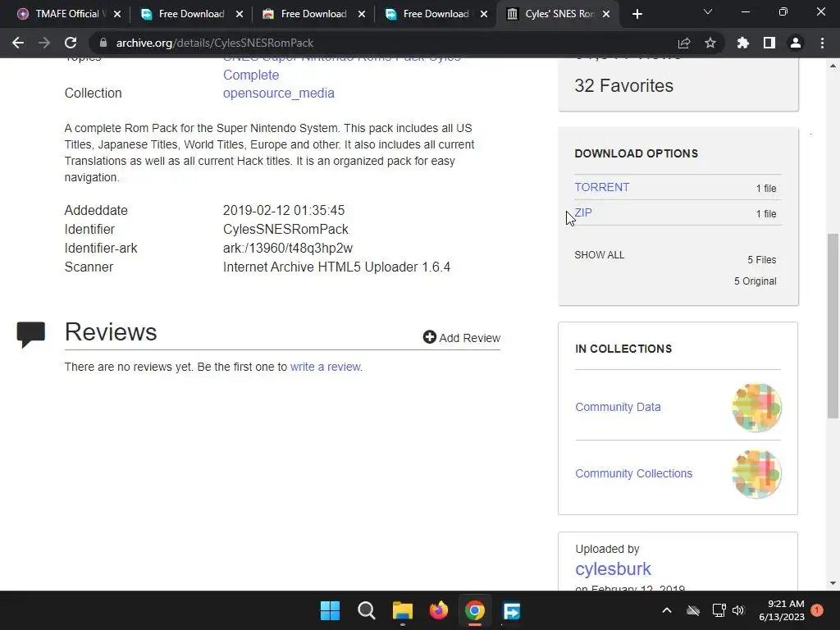Open Windows taskbar search
The image size is (840, 630).
(367, 610)
